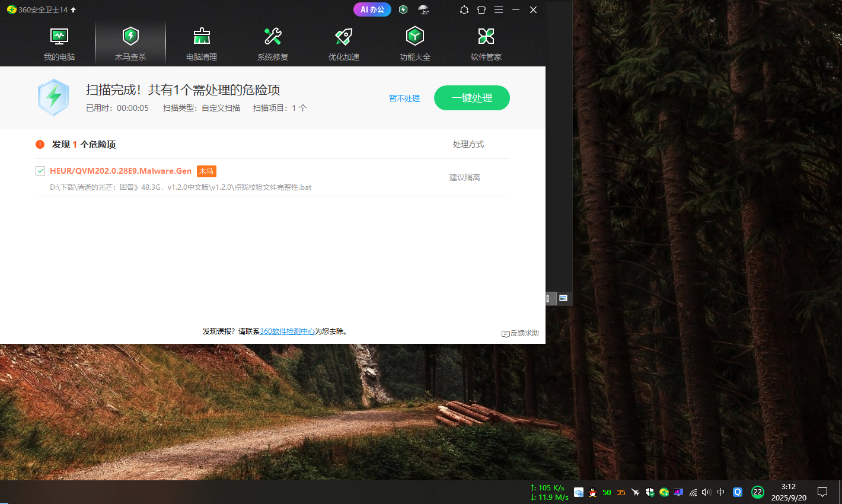The image size is (842, 504).
Task: Open the 建议隔离 handling method dropdown
Action: pos(465,177)
